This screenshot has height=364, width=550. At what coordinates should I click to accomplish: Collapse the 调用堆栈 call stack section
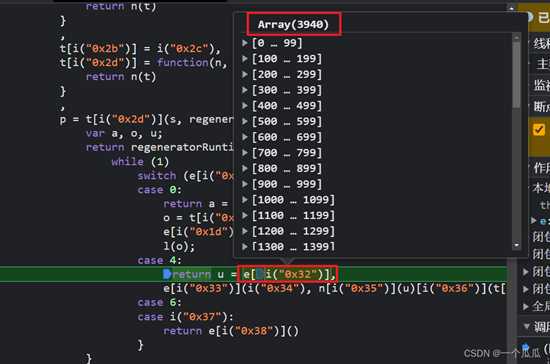(x=526, y=326)
